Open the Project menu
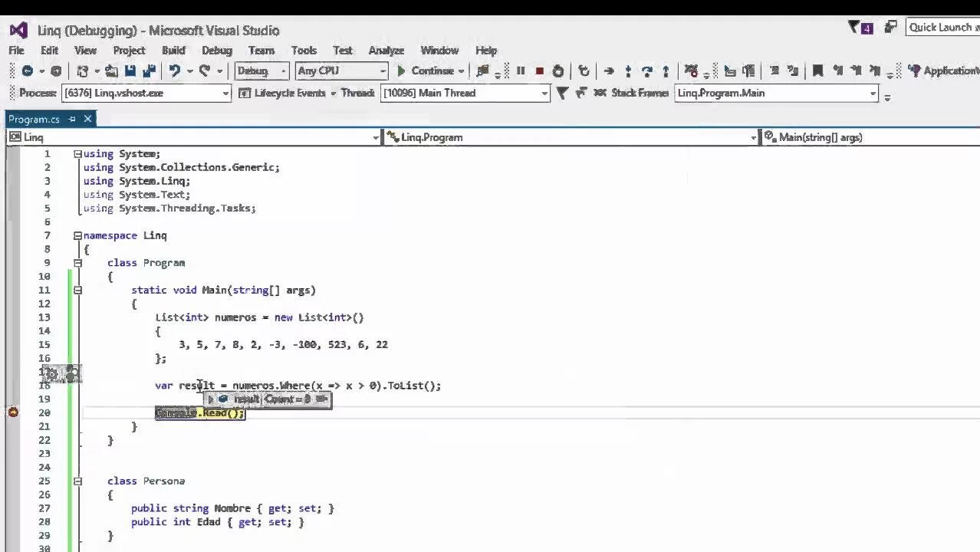Screen dimensions: 980x552 (129, 51)
